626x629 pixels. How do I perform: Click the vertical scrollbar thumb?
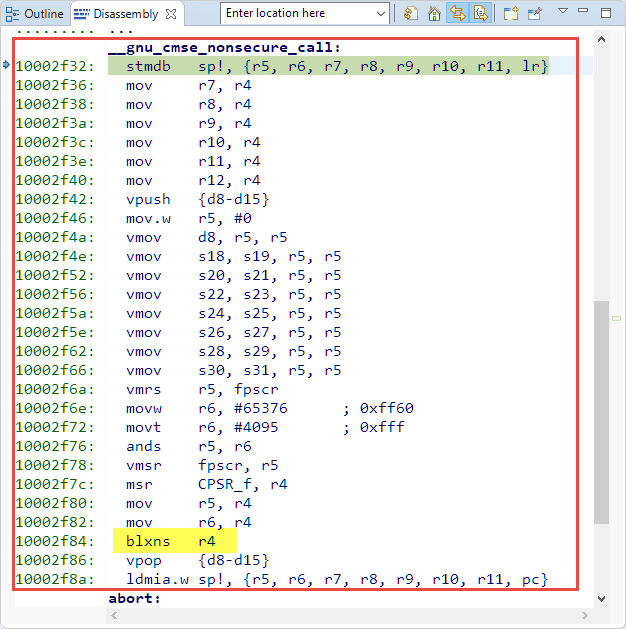(x=600, y=410)
